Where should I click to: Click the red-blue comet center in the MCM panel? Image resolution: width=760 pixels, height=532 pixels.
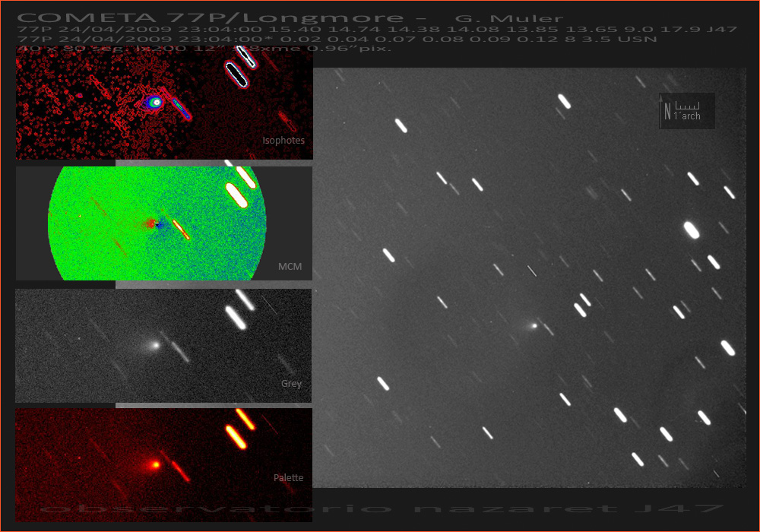pos(153,223)
